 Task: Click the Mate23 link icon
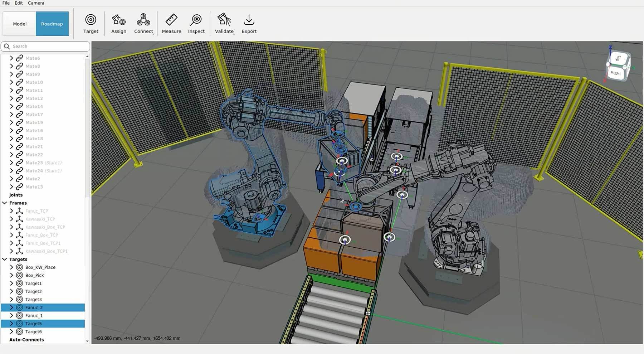point(20,163)
